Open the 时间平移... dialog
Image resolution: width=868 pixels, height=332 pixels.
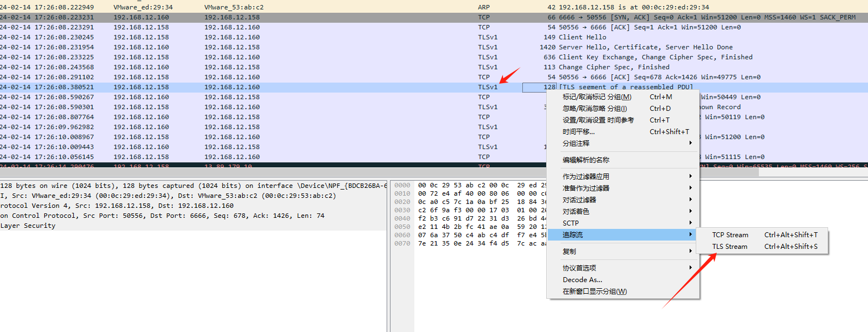tap(578, 132)
